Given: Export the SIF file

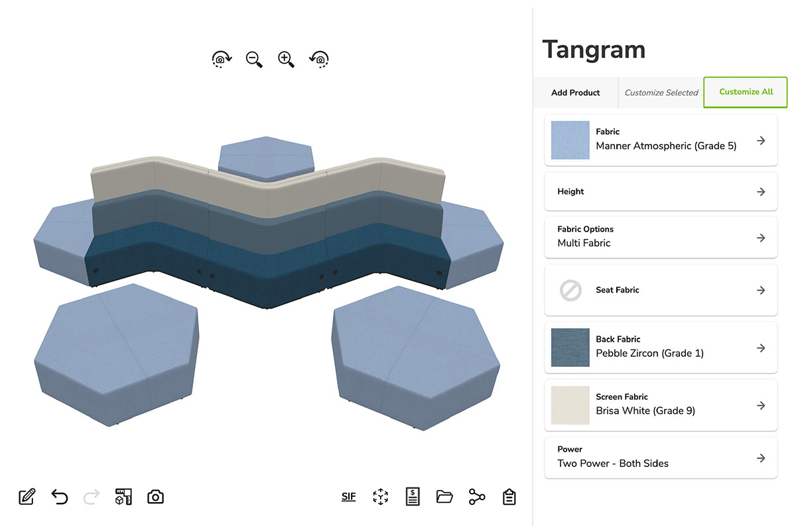Looking at the screenshot, I should pyautogui.click(x=348, y=496).
